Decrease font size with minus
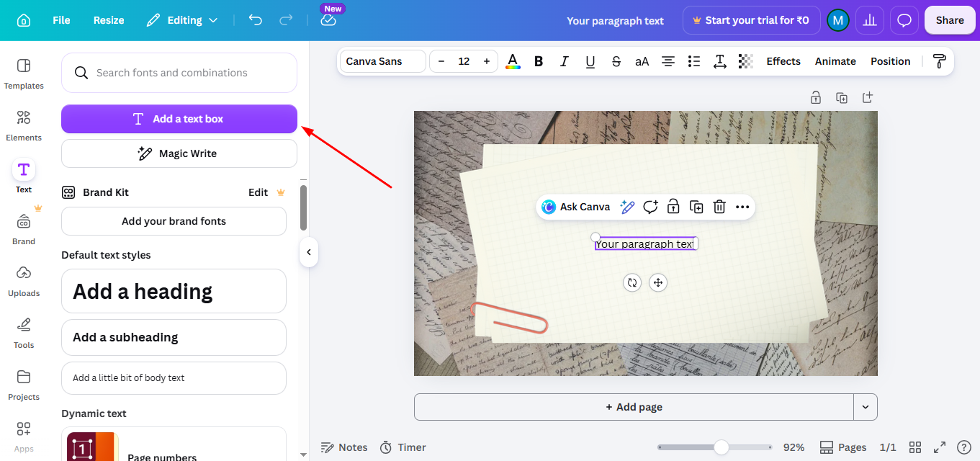 (441, 61)
